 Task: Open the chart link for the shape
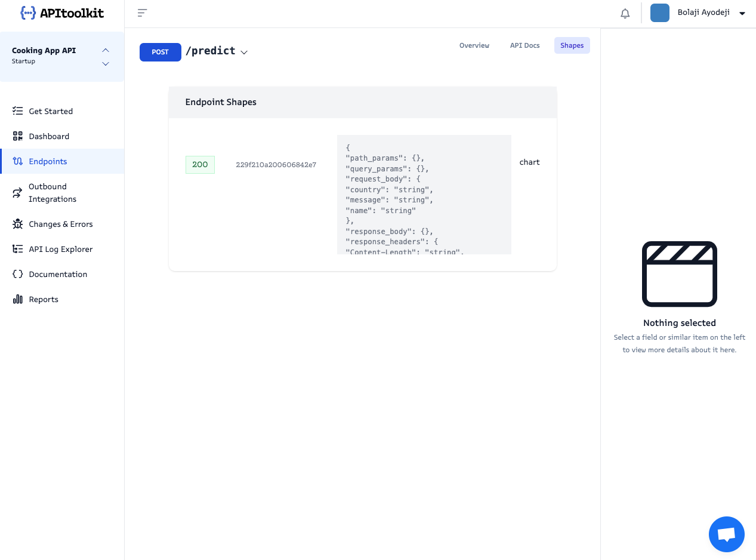pos(529,162)
